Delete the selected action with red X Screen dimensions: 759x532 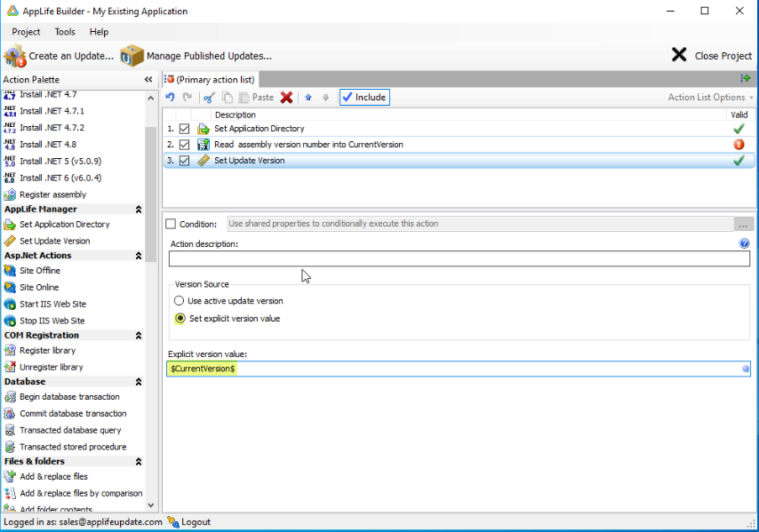tap(286, 97)
